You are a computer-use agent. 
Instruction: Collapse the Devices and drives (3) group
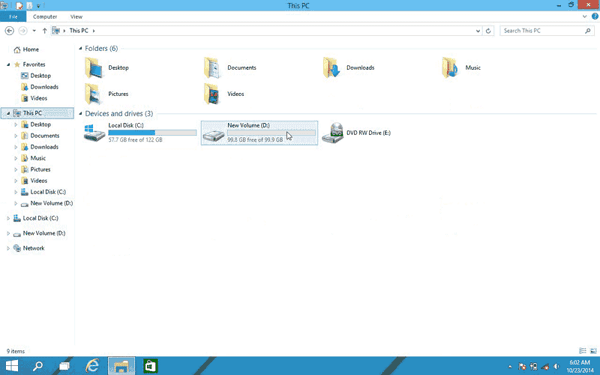pos(80,114)
